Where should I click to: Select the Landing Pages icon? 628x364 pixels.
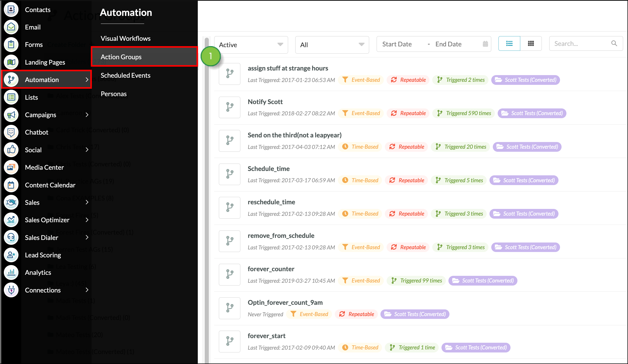tap(11, 62)
